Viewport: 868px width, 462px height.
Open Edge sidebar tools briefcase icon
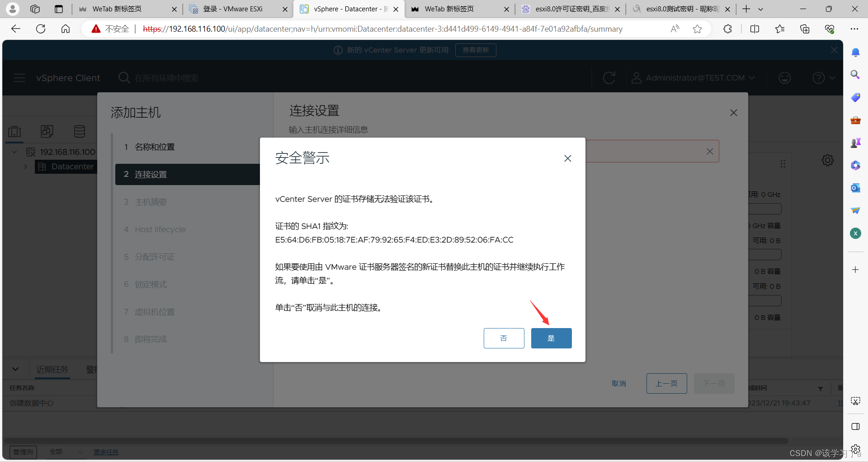(855, 120)
